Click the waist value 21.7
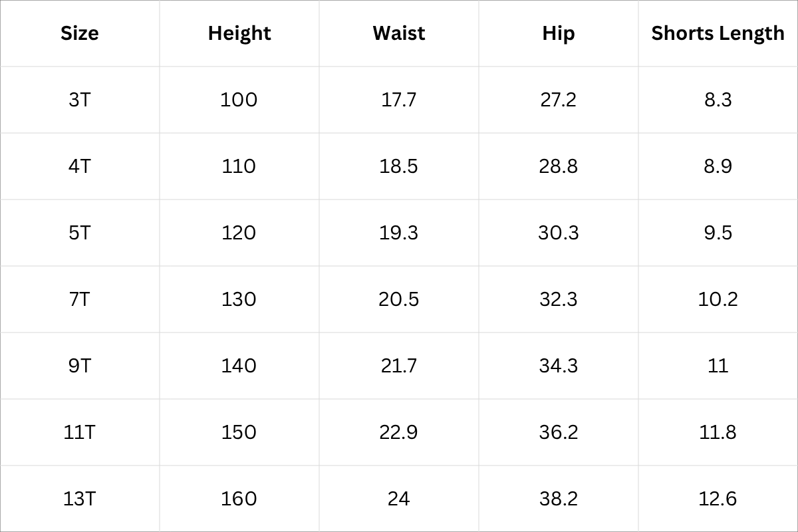This screenshot has height=532, width=798. click(x=398, y=366)
